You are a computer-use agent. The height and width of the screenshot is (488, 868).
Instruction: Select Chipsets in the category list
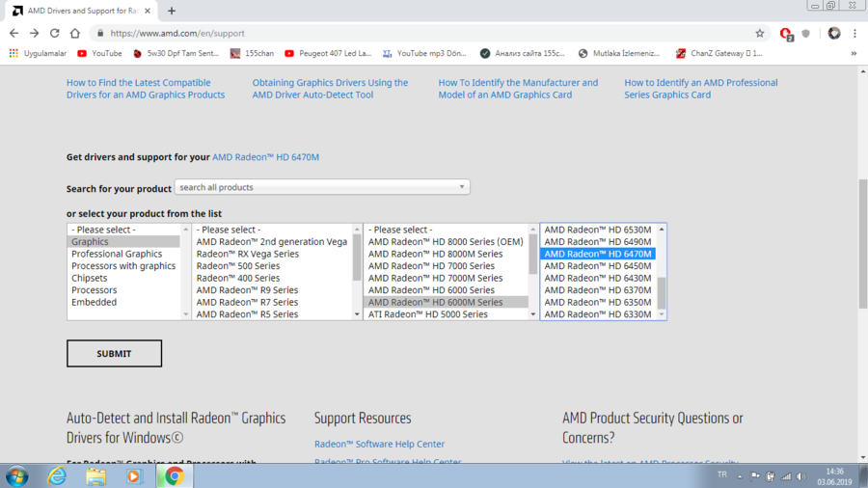pyautogui.click(x=124, y=279)
